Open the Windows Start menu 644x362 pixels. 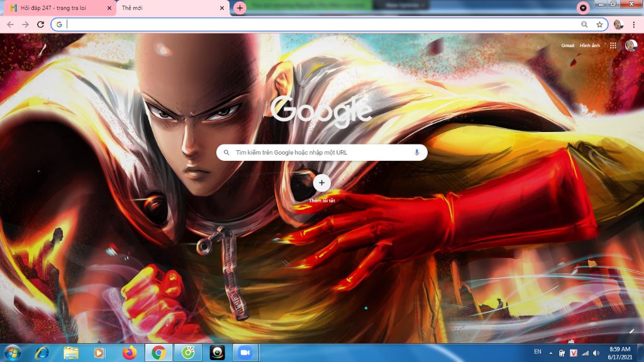[x=13, y=353]
